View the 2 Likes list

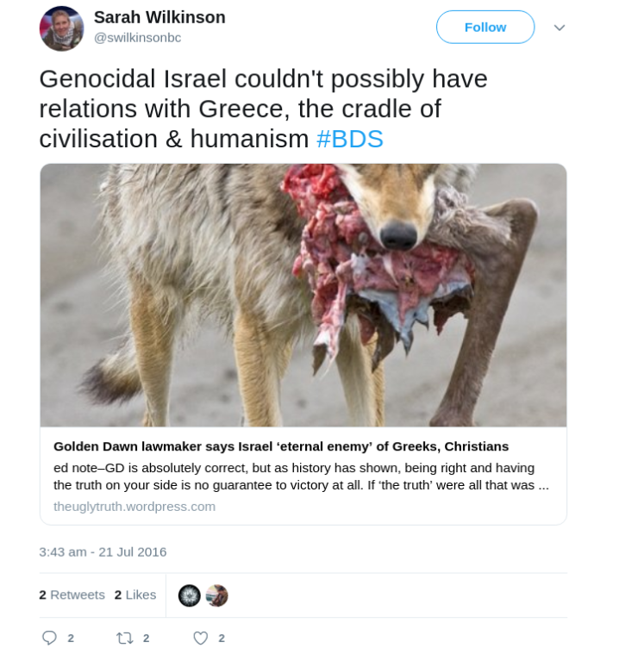coord(135,595)
